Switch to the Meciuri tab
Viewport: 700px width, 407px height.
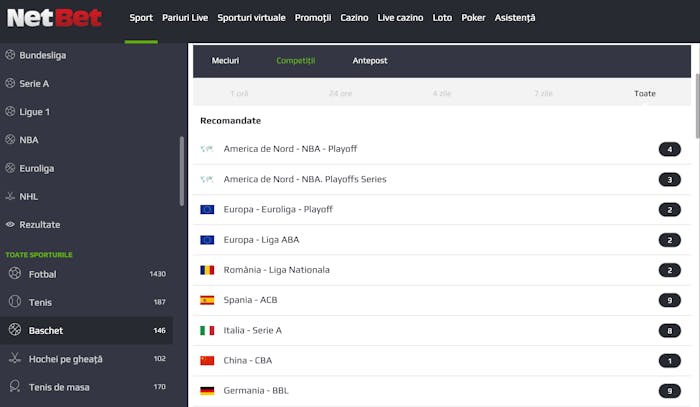(x=225, y=61)
